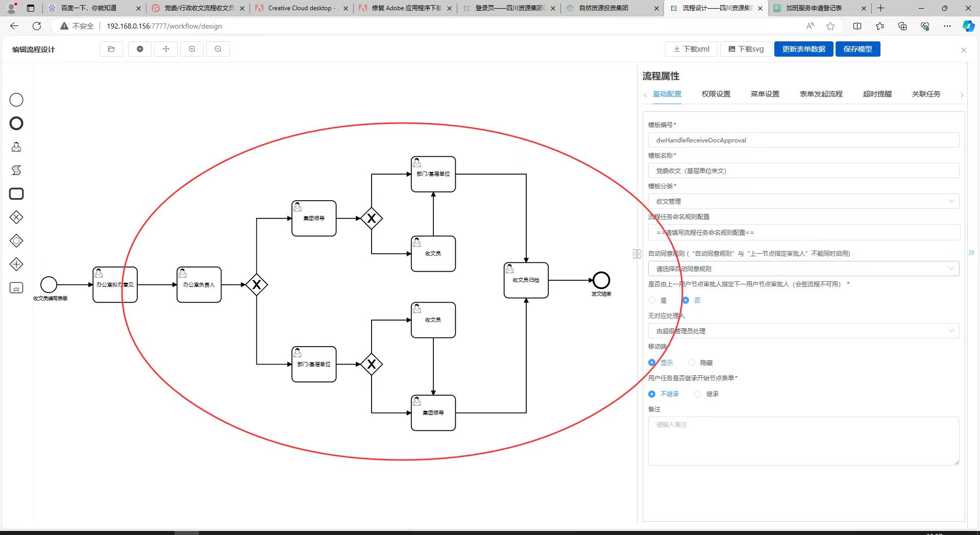980x535 pixels.
Task: Click the 备注 textarea
Action: [x=803, y=441]
